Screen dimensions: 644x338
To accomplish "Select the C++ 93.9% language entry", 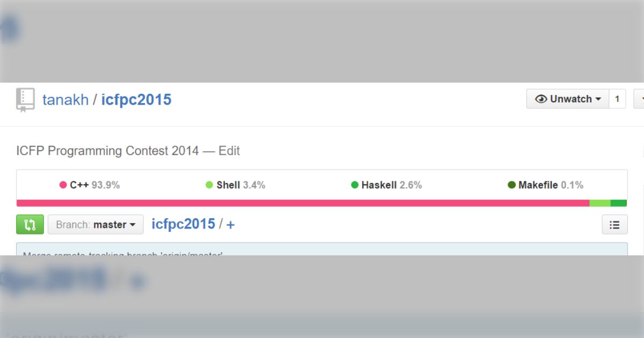I will pyautogui.click(x=90, y=185).
